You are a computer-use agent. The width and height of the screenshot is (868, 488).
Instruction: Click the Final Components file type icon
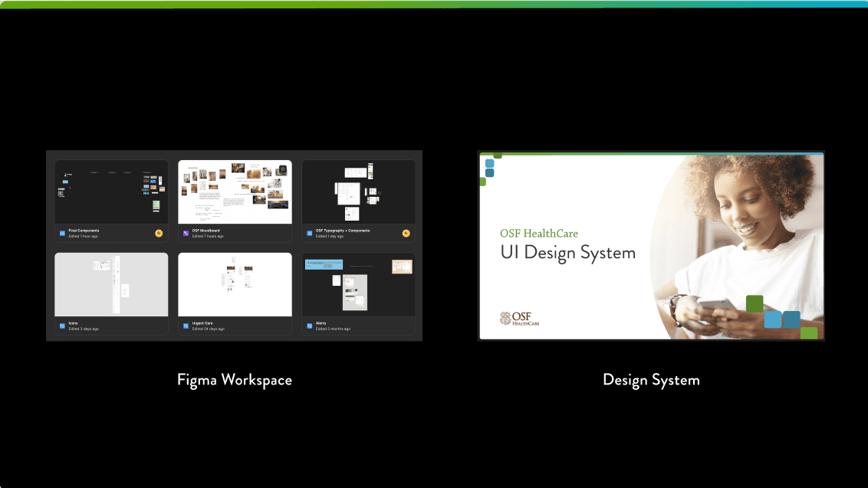[62, 234]
